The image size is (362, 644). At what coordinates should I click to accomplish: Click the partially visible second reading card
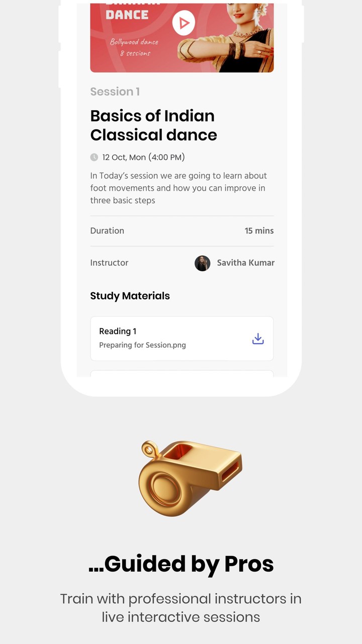pyautogui.click(x=182, y=374)
